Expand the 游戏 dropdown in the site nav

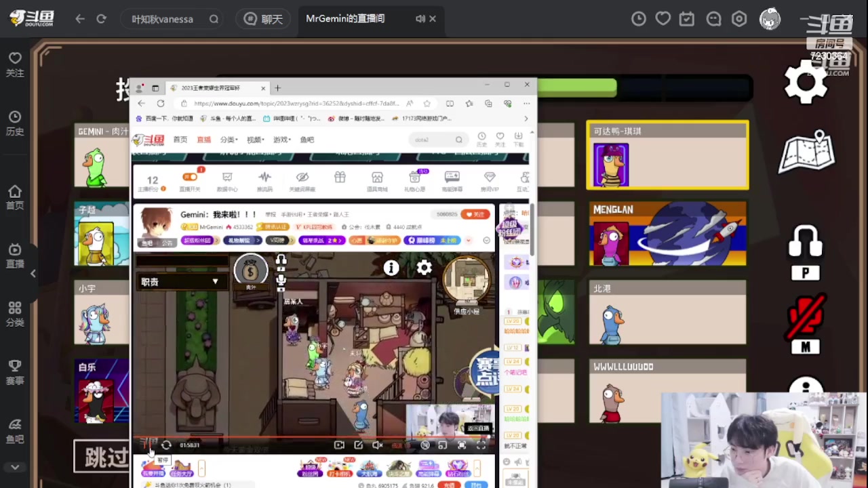281,140
